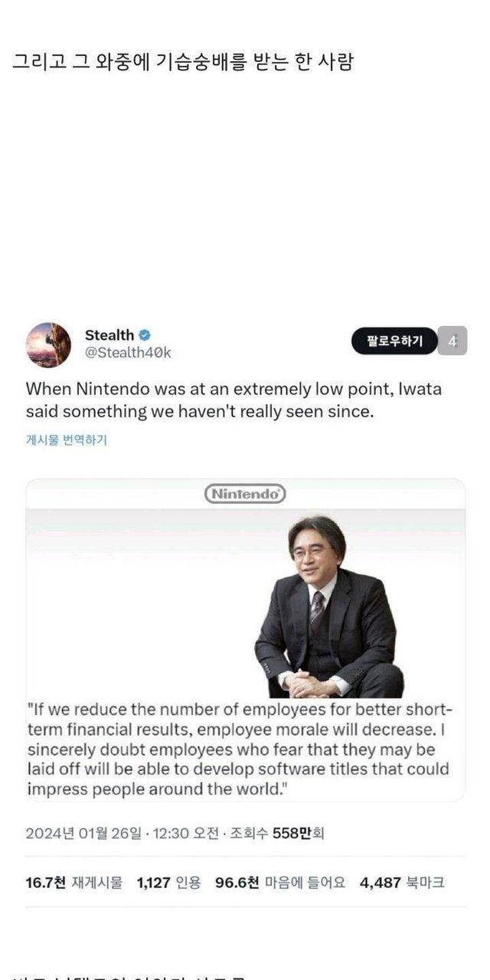Viewport: 490px width, 980px height.
Task: Open the Stealth profile avatar
Action: coord(48,344)
